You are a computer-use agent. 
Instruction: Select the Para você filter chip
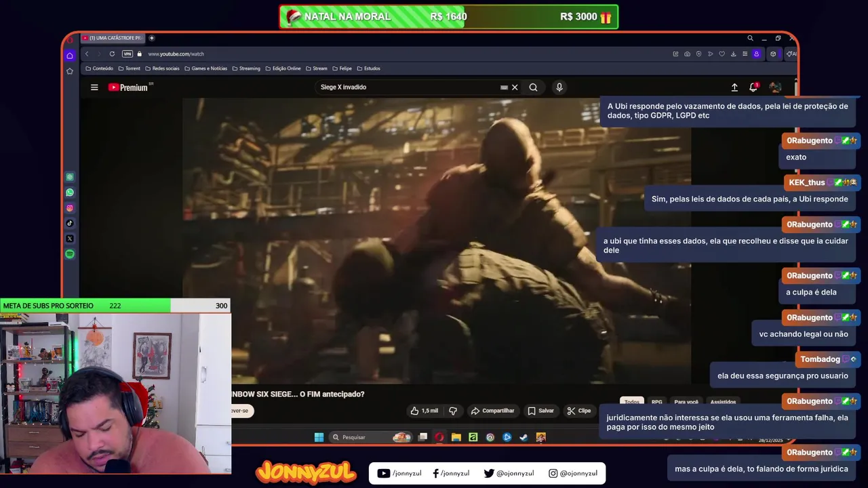(x=686, y=402)
